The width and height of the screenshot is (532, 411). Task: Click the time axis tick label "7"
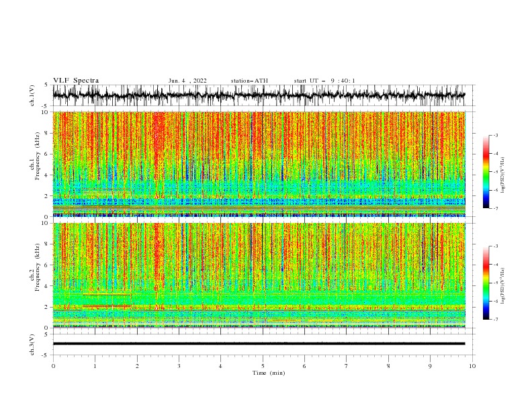pos(347,366)
